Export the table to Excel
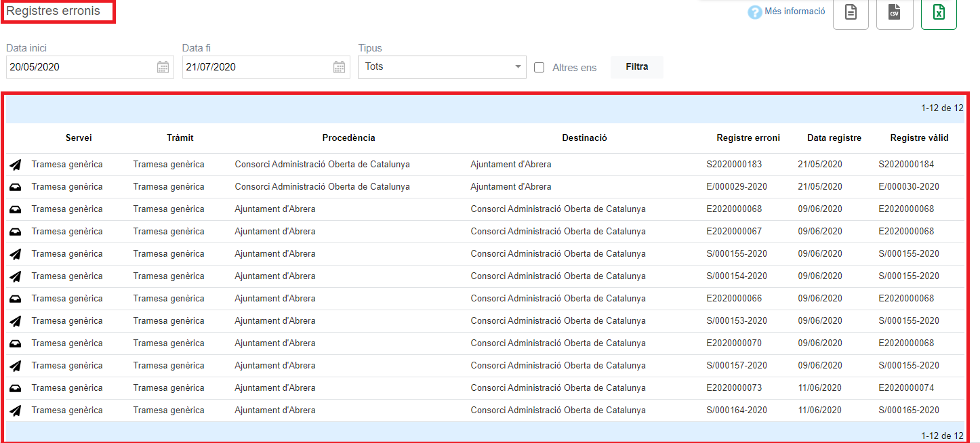This screenshot has height=443, width=980. pos(939,13)
